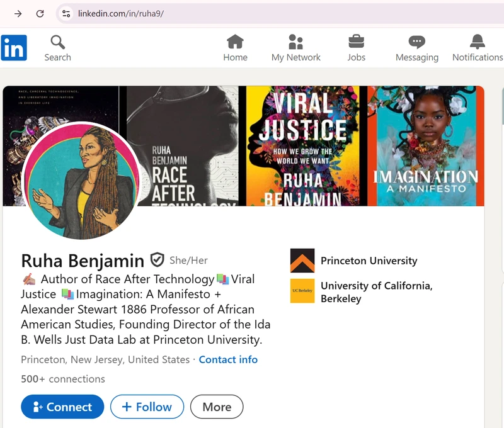The height and width of the screenshot is (428, 504).
Task: Click the Ruha Benjamin name heading
Action: pyautogui.click(x=83, y=261)
